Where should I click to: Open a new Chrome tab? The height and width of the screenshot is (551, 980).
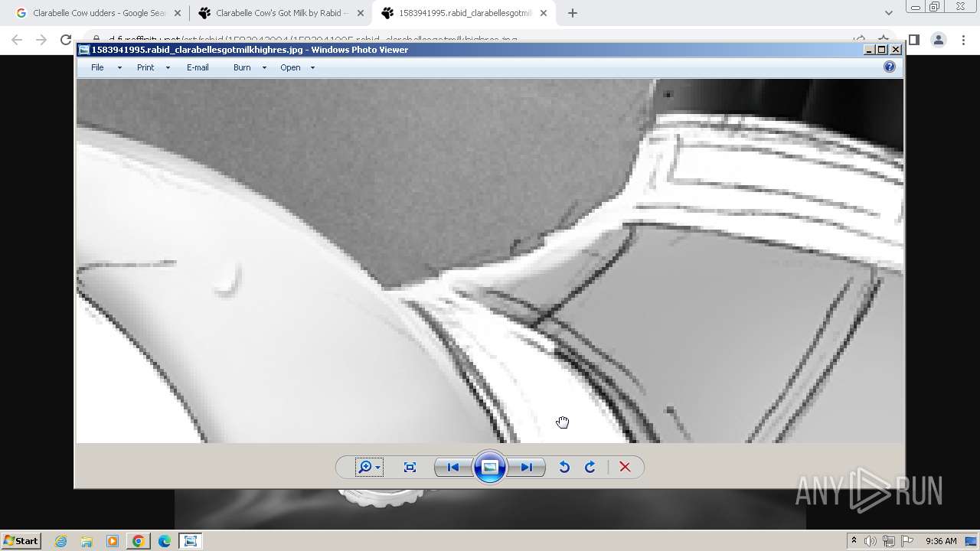[573, 13]
